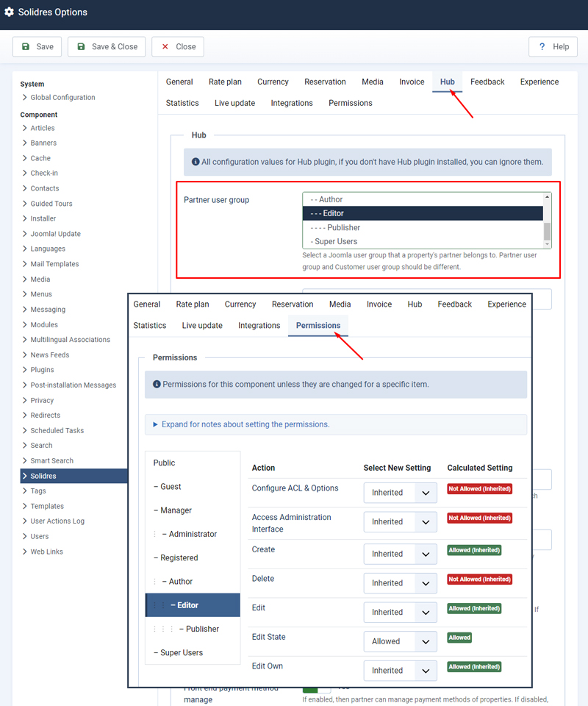The height and width of the screenshot is (706, 588).
Task: Click the green Save disk icon
Action: (26, 46)
